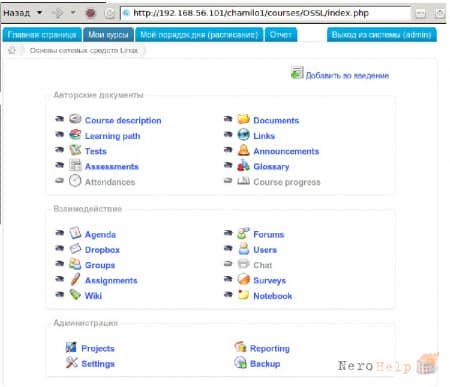
Task: Click the Dropbox icon
Action: tap(75, 249)
